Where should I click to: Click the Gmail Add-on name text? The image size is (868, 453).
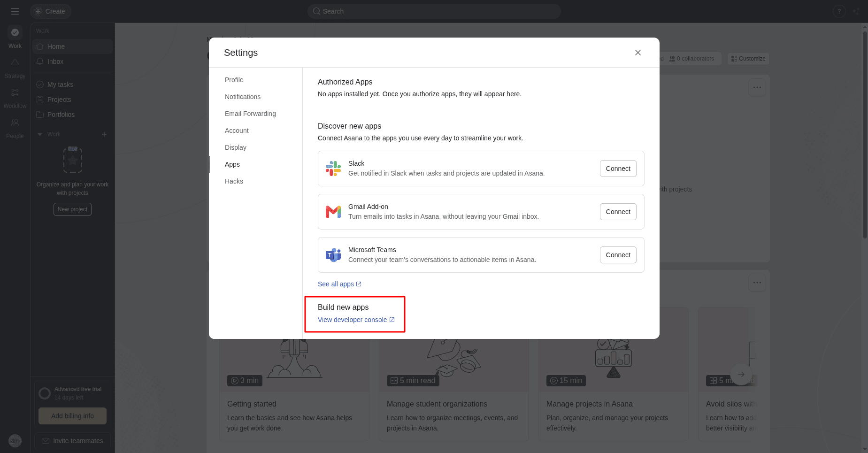coord(368,207)
